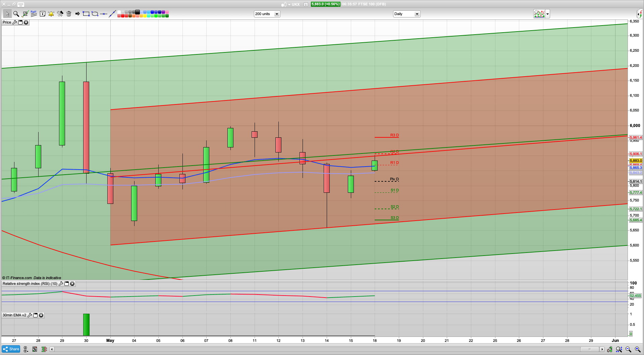This screenshot has width=644, height=355.
Task: Pick the yellow color swatch
Action: pyautogui.click(x=145, y=16)
